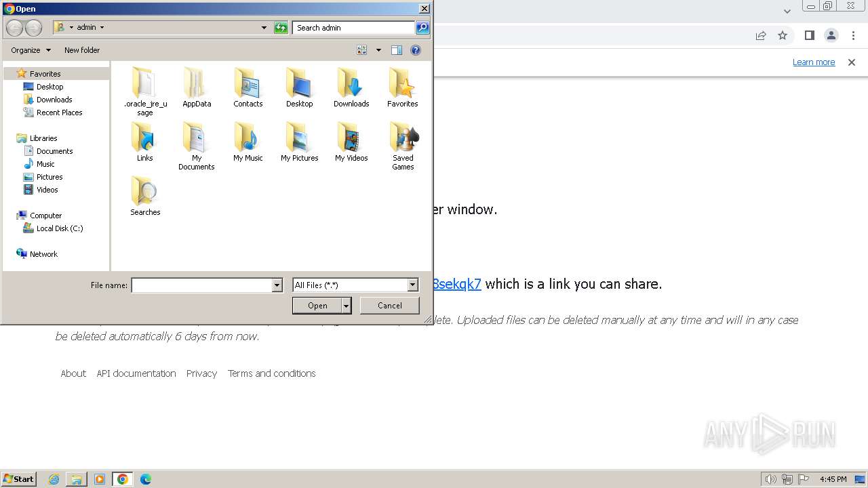
Task: Open the .oracle_jre_usage folder
Action: point(145,91)
